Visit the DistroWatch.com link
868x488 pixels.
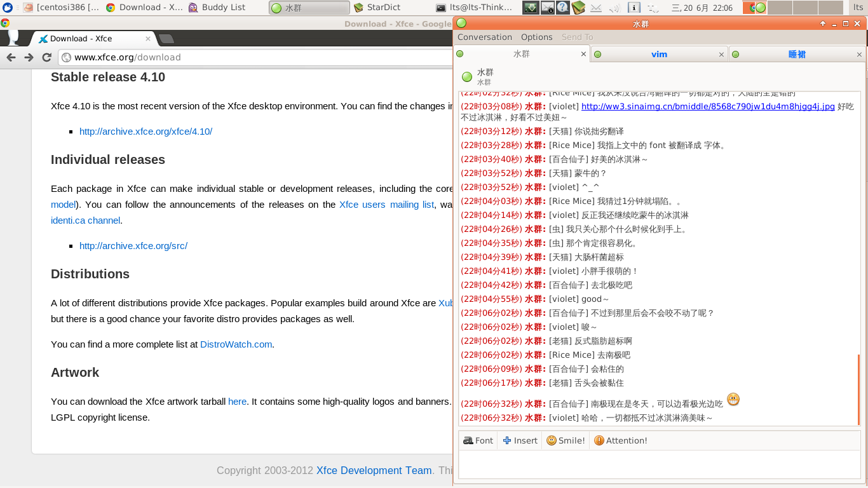236,344
